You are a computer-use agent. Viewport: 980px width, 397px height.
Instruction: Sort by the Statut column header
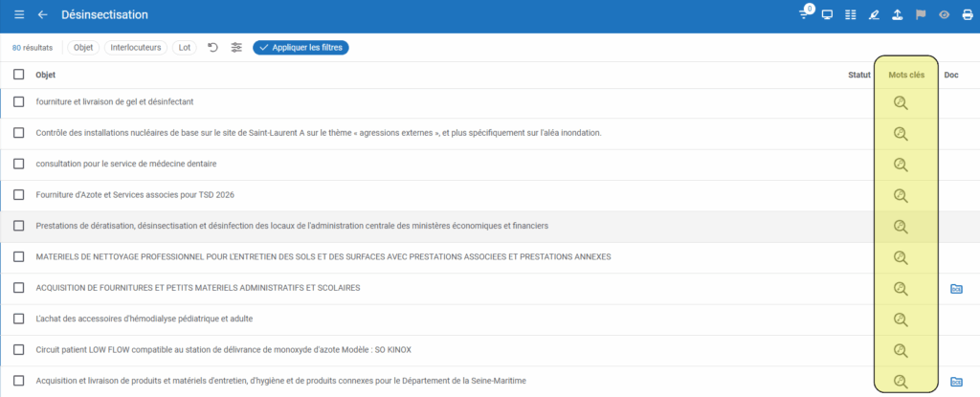[858, 75]
